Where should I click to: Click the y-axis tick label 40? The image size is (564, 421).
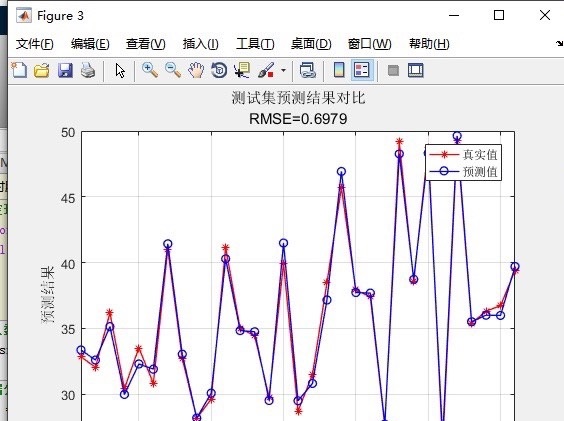coord(68,264)
